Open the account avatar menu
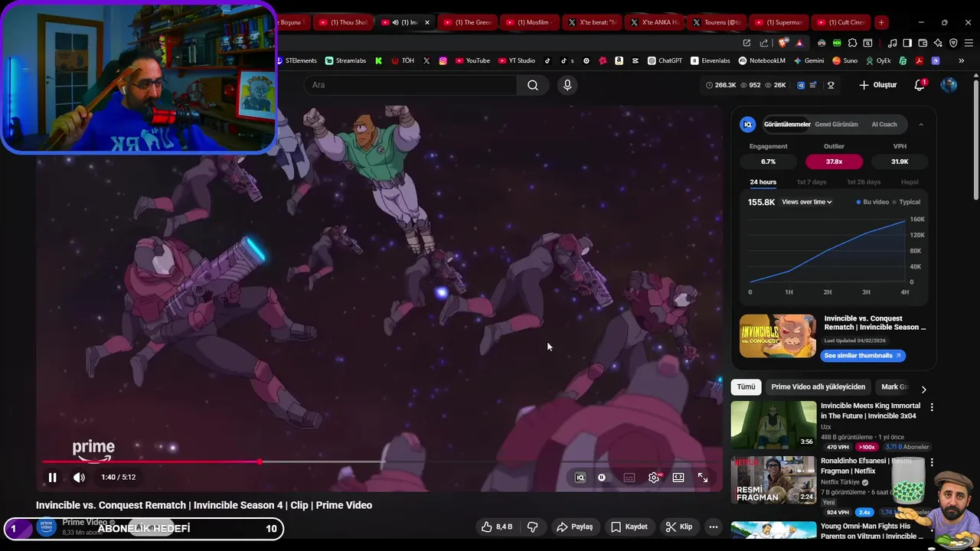 [x=949, y=85]
